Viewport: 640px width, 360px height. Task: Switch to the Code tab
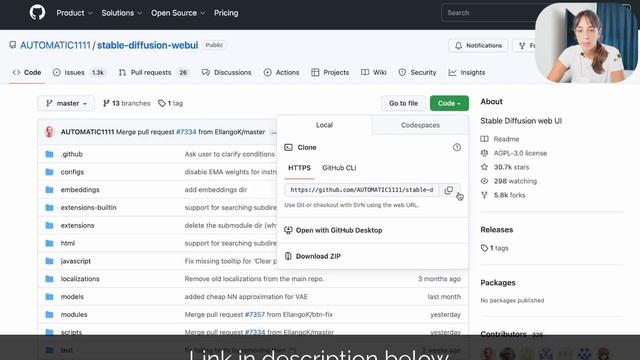pos(27,72)
